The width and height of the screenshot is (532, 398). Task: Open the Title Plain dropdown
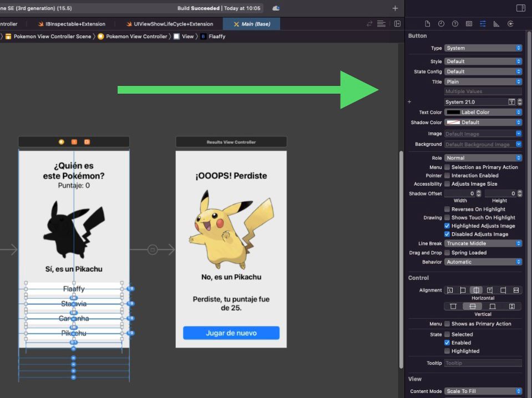coord(483,81)
